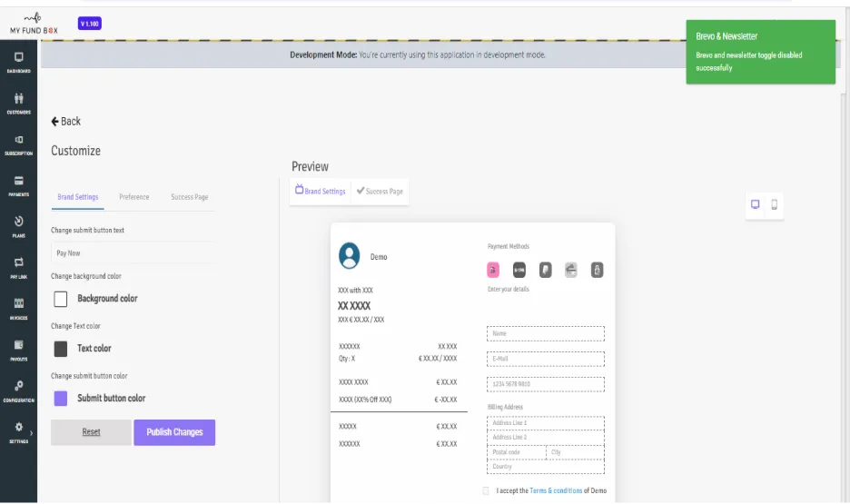
Task: Open the Brand Settings tab
Action: pyautogui.click(x=78, y=197)
